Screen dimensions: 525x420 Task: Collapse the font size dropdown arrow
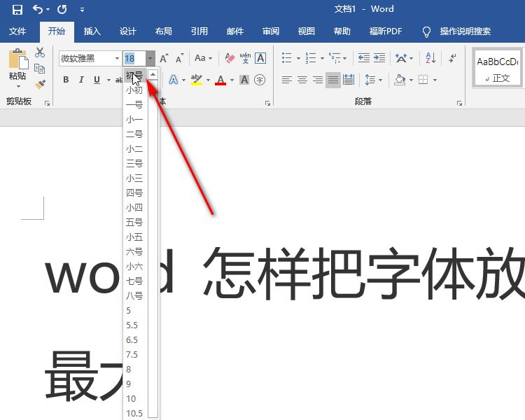[150, 59]
